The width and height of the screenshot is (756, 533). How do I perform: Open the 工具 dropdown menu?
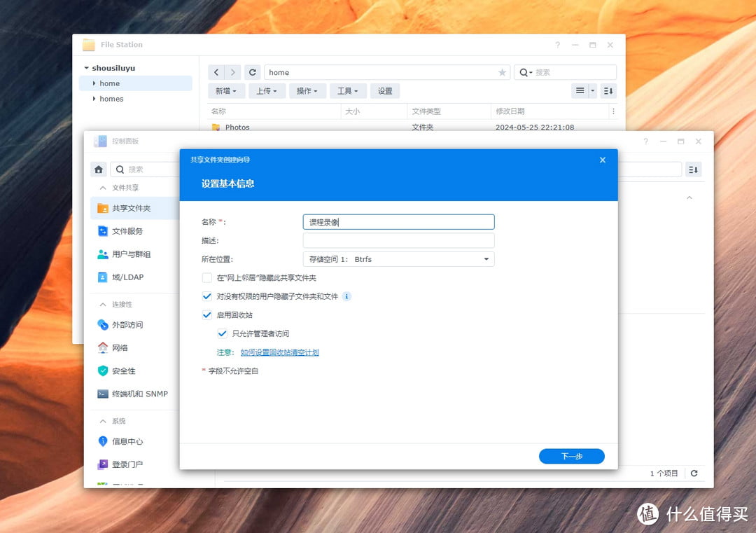tap(348, 90)
